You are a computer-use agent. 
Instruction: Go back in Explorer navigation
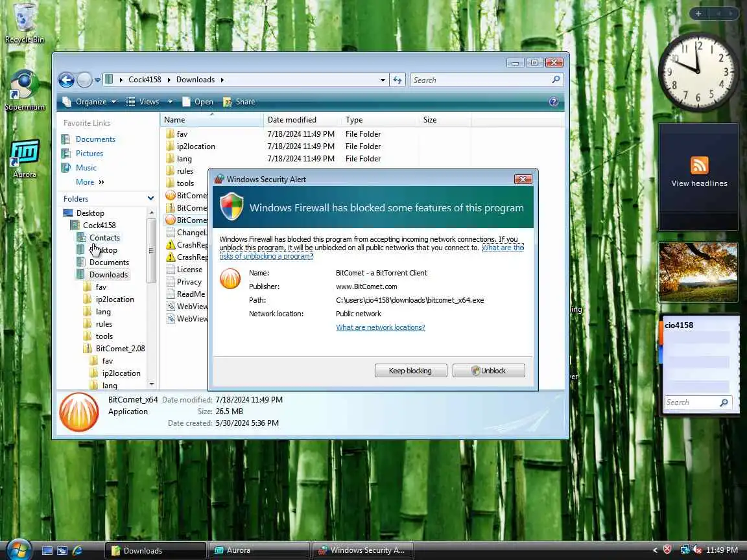(x=67, y=80)
